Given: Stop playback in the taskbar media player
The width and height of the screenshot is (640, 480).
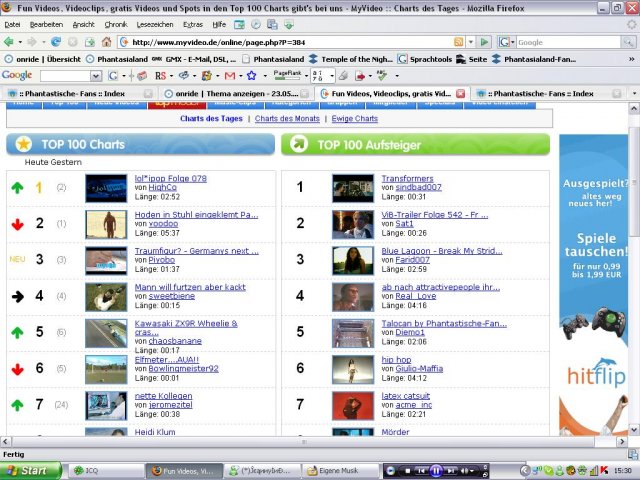Looking at the screenshot, I should (x=407, y=471).
